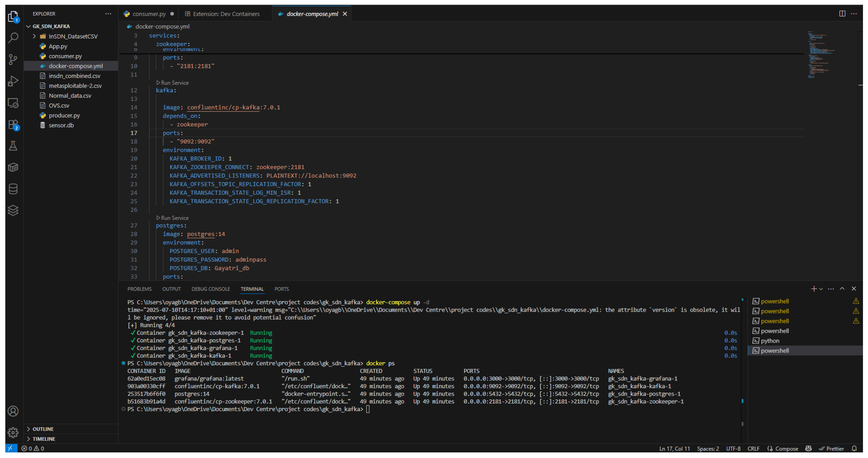Open the Source Control view

point(13,59)
